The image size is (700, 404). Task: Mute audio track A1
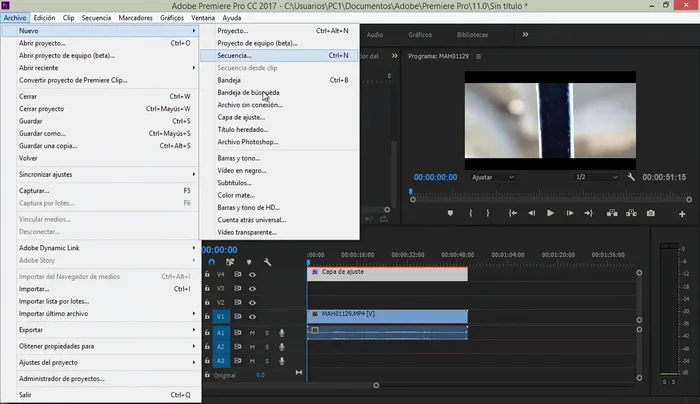click(252, 332)
